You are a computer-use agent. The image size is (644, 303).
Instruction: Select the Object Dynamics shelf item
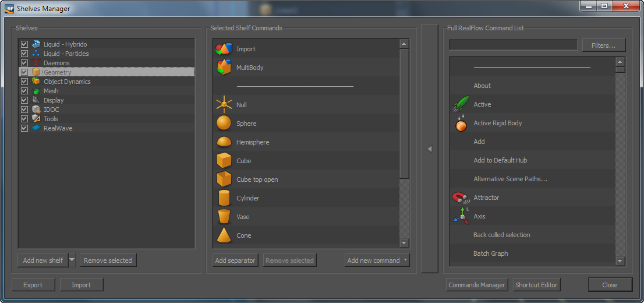point(67,82)
